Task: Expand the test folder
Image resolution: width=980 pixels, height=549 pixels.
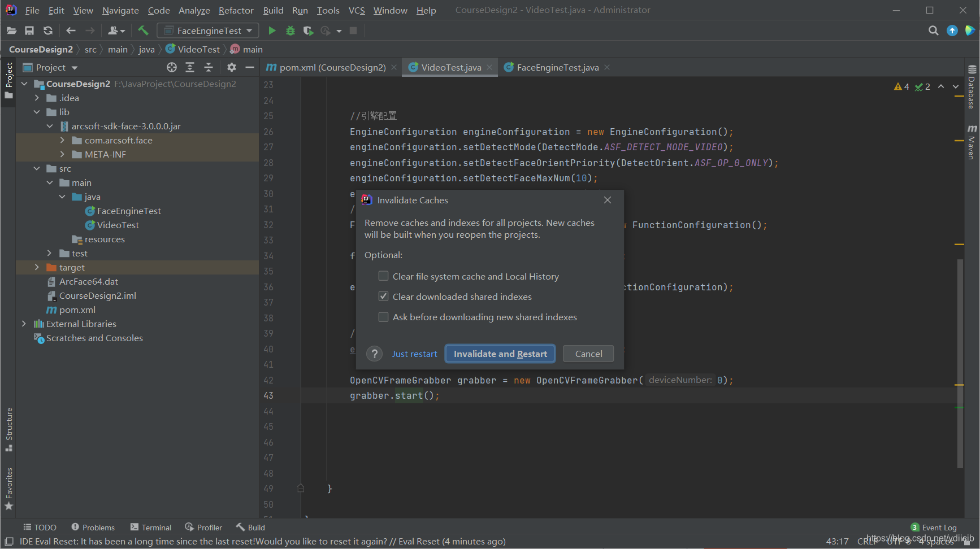Action: (50, 253)
